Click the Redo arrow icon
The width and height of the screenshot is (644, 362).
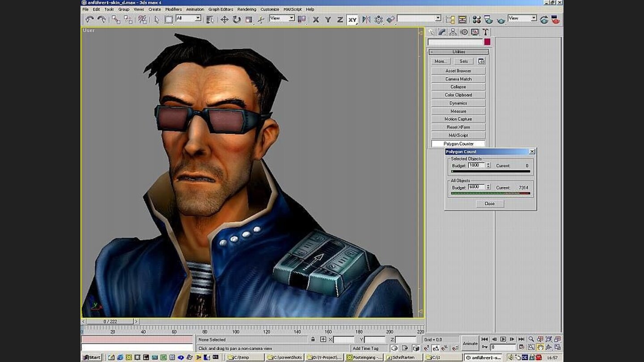pyautogui.click(x=102, y=19)
